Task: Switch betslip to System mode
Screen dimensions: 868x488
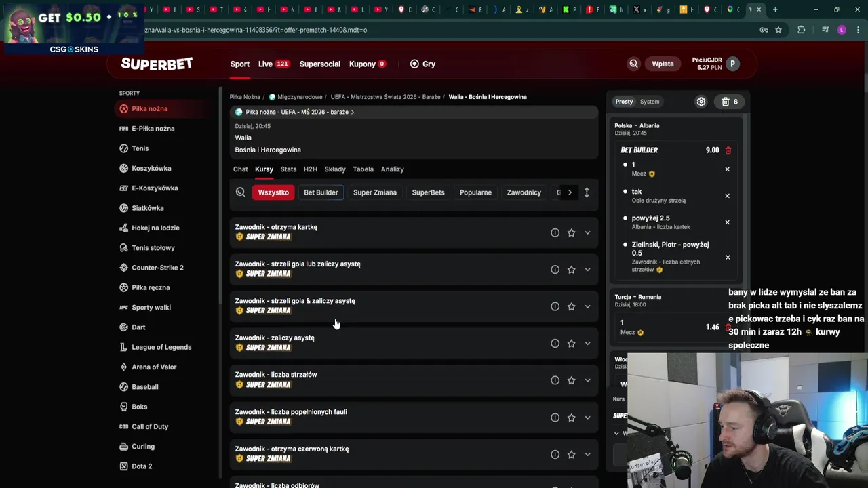Action: point(650,102)
